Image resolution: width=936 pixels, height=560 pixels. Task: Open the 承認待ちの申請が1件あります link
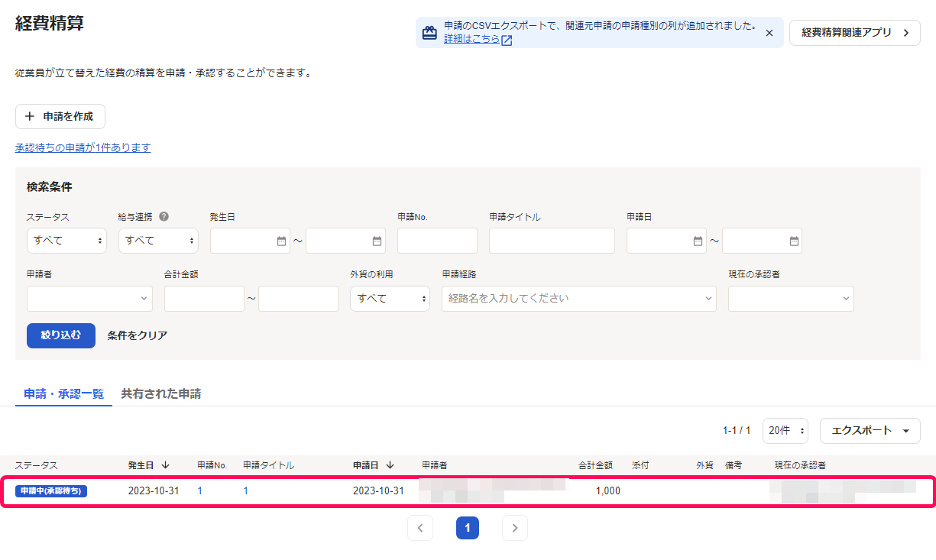pos(83,147)
